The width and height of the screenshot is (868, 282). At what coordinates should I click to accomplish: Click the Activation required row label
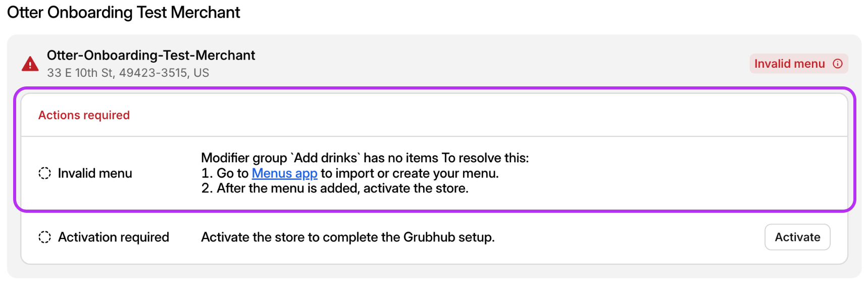(x=114, y=237)
